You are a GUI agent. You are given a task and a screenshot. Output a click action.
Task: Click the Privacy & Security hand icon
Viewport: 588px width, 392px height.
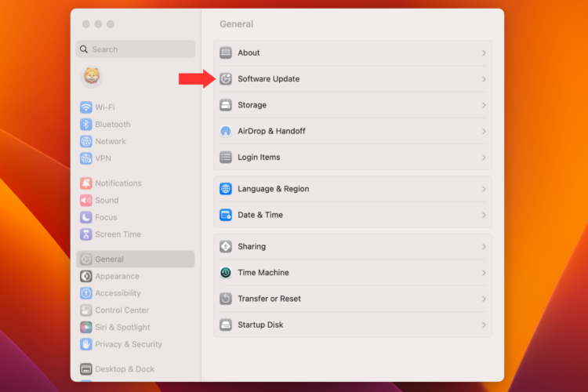tap(86, 344)
